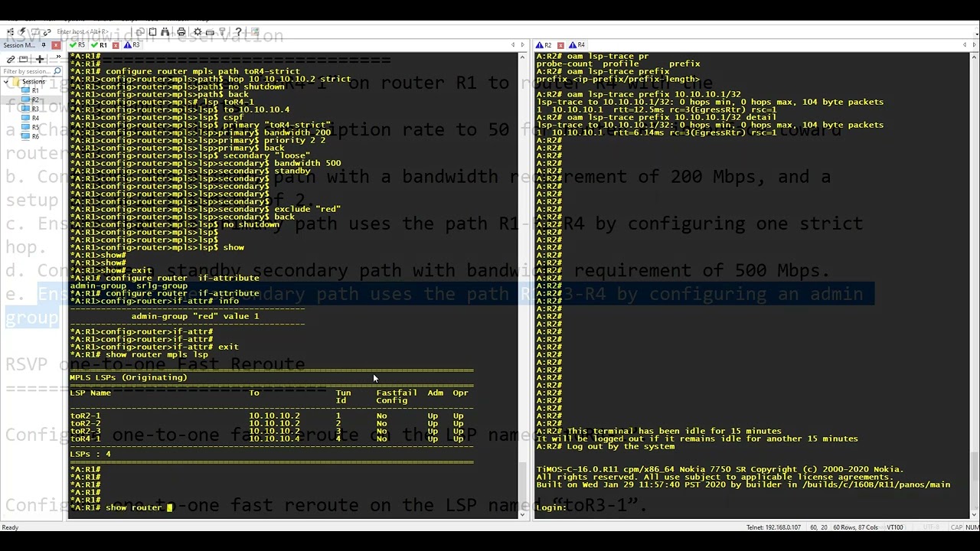Select session R3 in the tree
980x551 pixels.
(x=35, y=109)
